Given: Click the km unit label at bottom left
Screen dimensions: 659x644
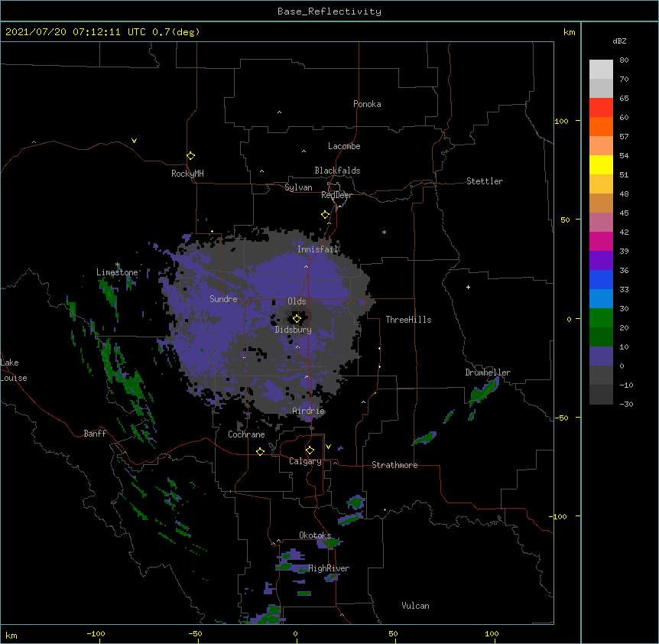Looking at the screenshot, I should click(11, 635).
